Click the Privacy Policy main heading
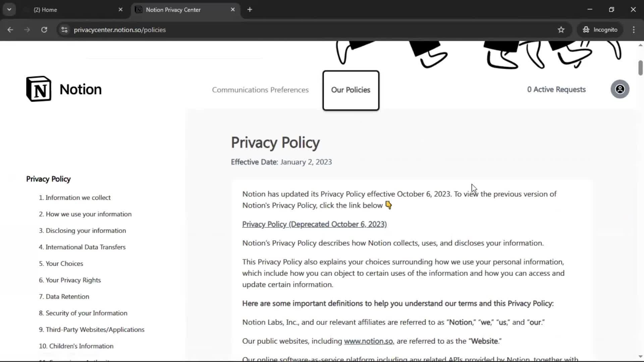 pos(275,142)
